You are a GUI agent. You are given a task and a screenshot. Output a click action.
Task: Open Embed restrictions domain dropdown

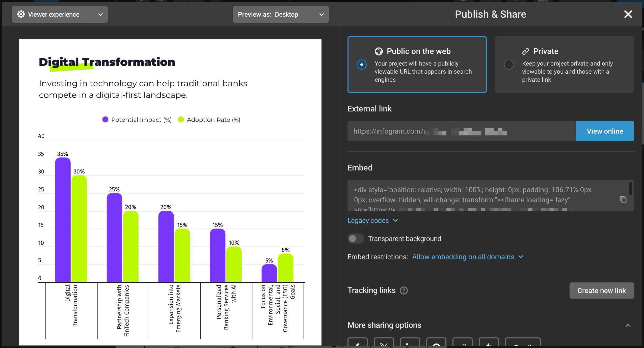click(x=468, y=257)
